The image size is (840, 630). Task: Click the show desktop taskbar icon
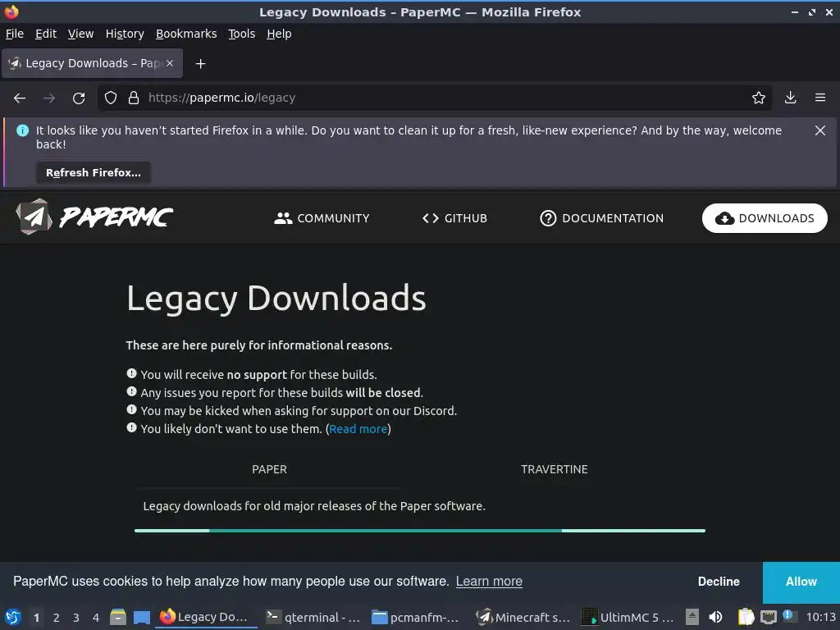click(141, 617)
